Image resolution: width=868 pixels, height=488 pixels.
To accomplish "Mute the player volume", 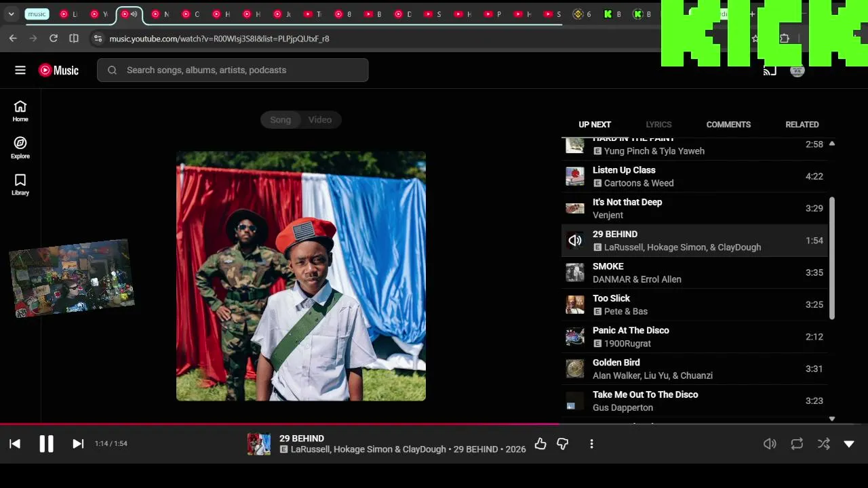I will pyautogui.click(x=770, y=444).
